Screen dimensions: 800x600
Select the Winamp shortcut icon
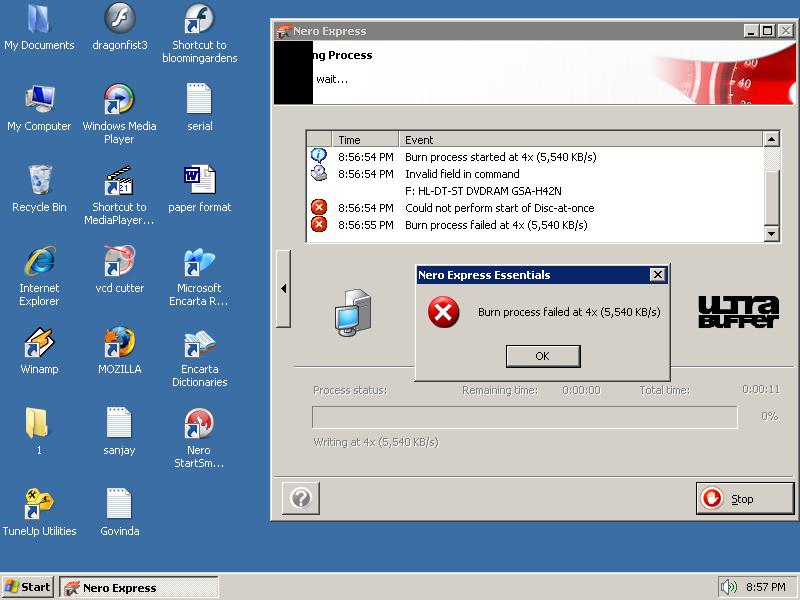tap(39, 351)
